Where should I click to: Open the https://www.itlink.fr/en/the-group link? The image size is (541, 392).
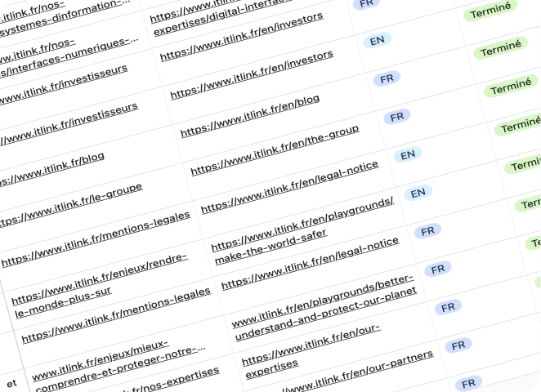click(x=275, y=150)
